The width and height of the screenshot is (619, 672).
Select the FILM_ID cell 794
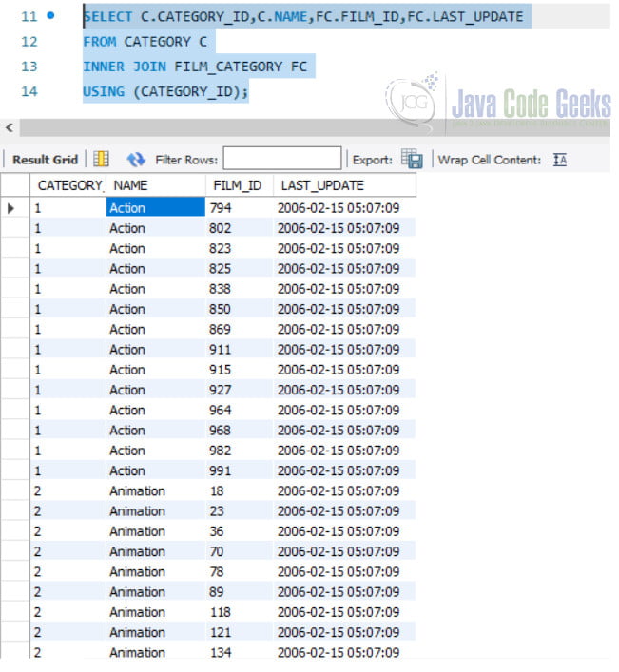[239, 208]
